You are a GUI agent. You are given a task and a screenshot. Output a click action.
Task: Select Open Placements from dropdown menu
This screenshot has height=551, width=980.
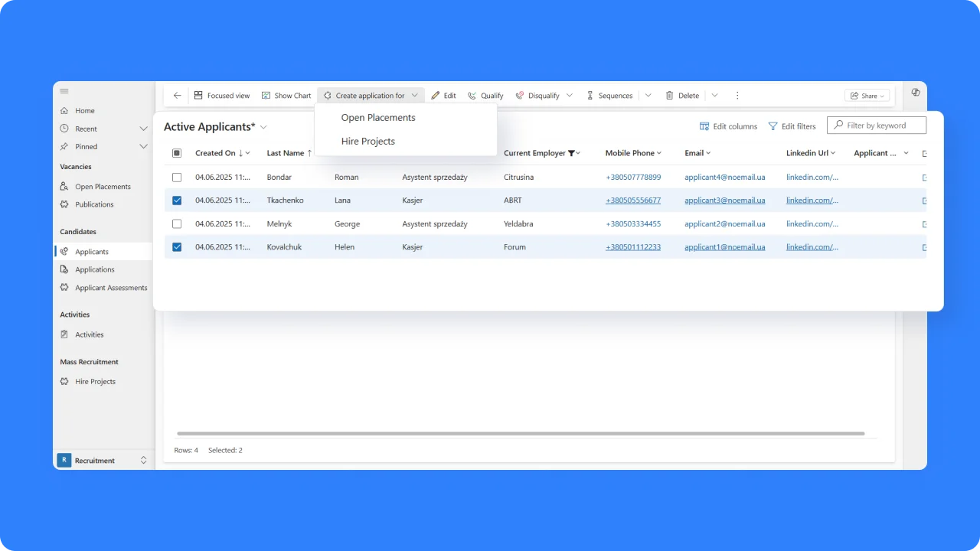point(378,118)
